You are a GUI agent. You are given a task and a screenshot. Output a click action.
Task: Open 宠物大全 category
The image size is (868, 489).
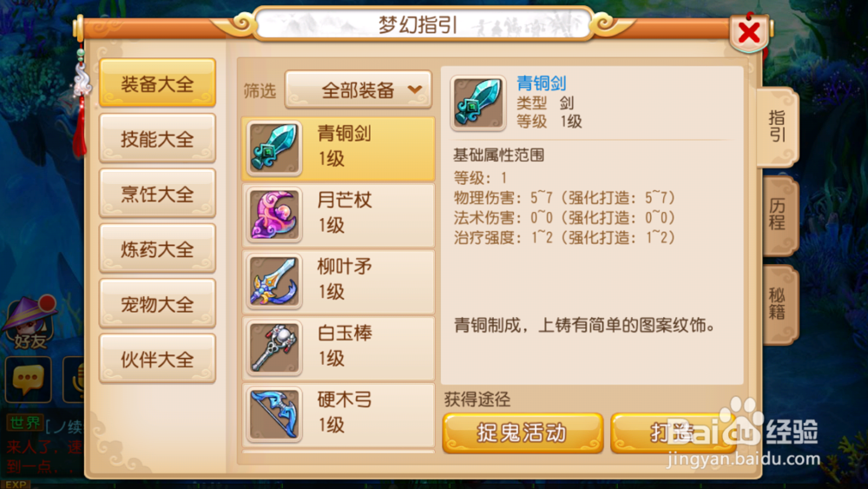tap(157, 303)
